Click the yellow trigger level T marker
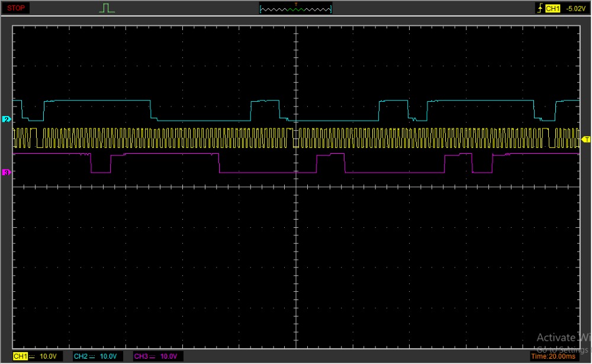This screenshot has width=592, height=364. pos(586,139)
